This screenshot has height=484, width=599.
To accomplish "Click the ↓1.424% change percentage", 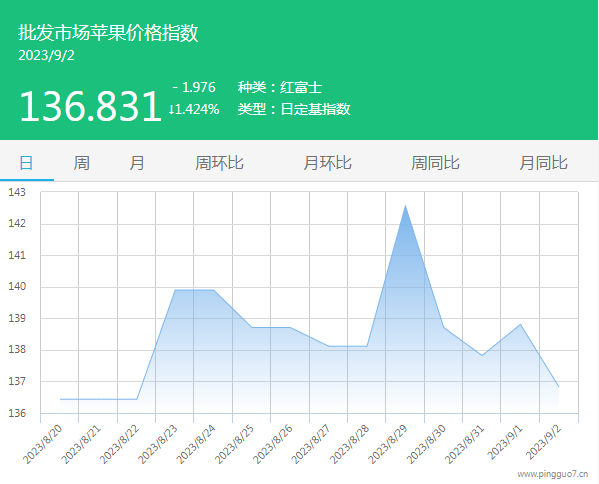I will pos(194,110).
